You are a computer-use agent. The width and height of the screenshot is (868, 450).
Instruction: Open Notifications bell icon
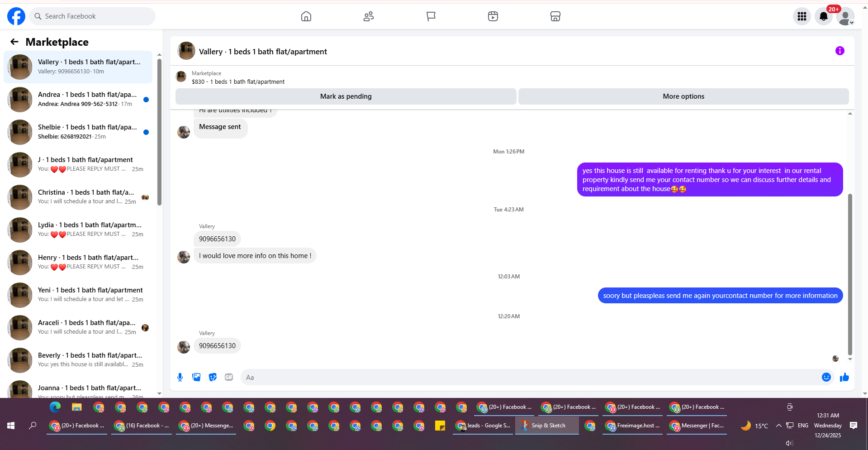[x=824, y=16]
